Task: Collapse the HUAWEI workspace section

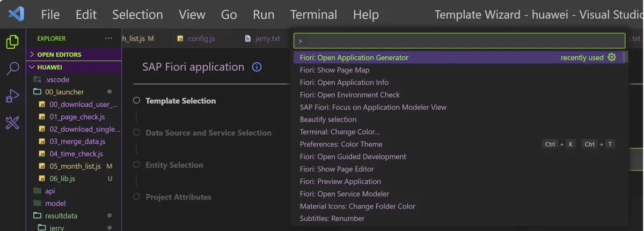Action: pos(74,68)
